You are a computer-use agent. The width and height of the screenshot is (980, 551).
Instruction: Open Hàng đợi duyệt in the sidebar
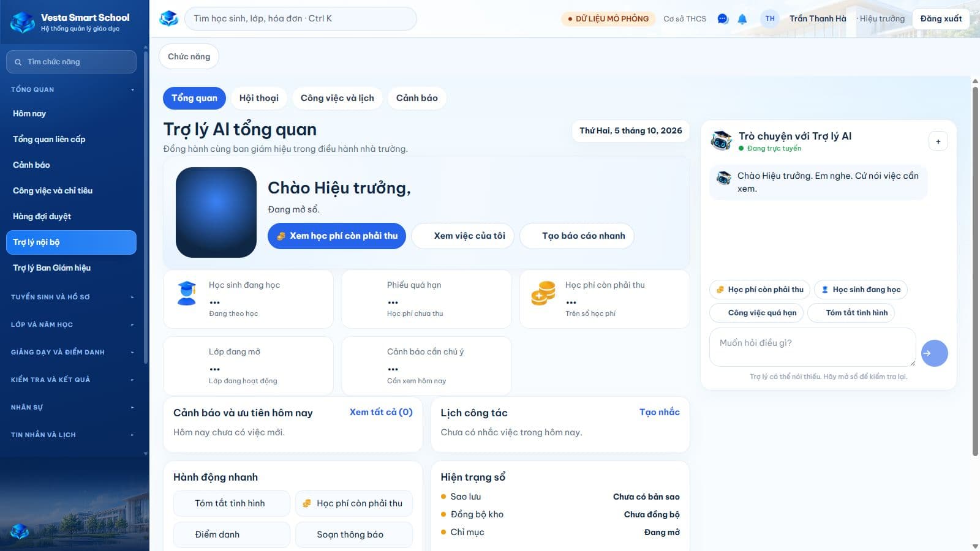coord(71,216)
